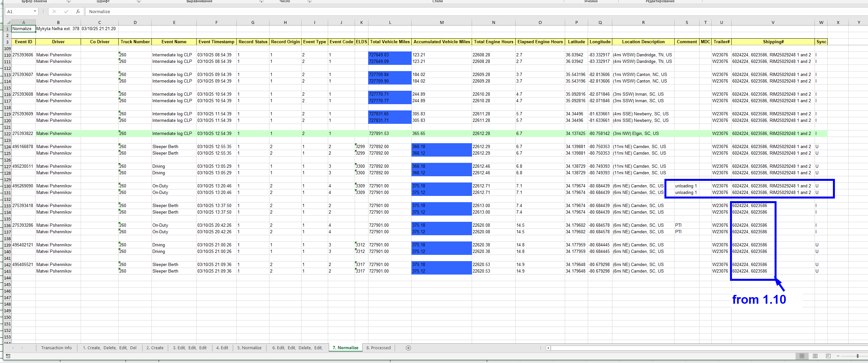Click the Cancel entry X icon
Screen dimensions: 868x363
pyautogui.click(x=54, y=11)
